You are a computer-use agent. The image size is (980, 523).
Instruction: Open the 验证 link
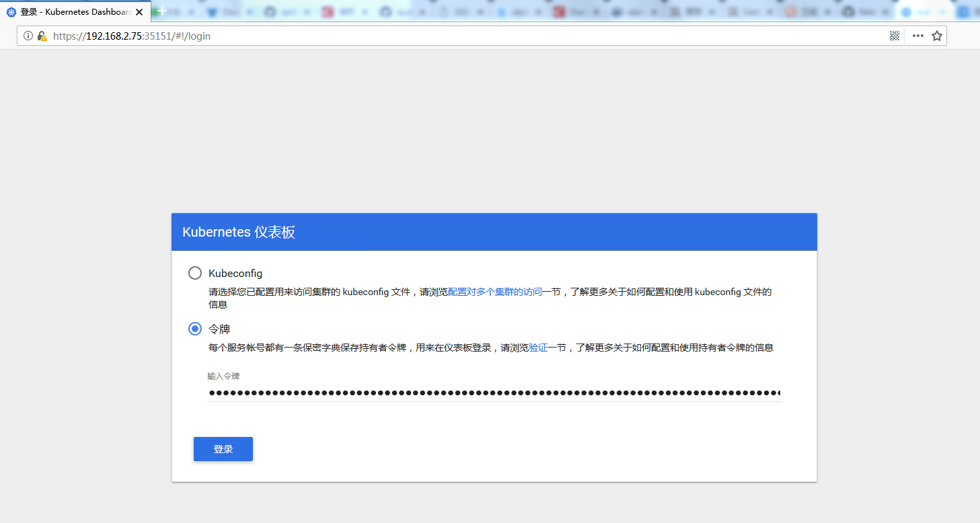[x=538, y=348]
